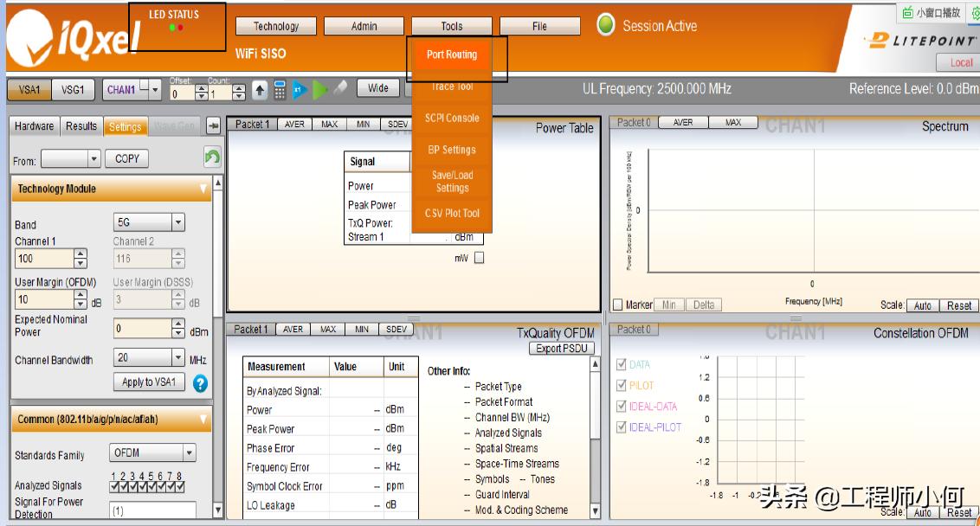
Task: Click the Offset input field
Action: click(x=183, y=93)
